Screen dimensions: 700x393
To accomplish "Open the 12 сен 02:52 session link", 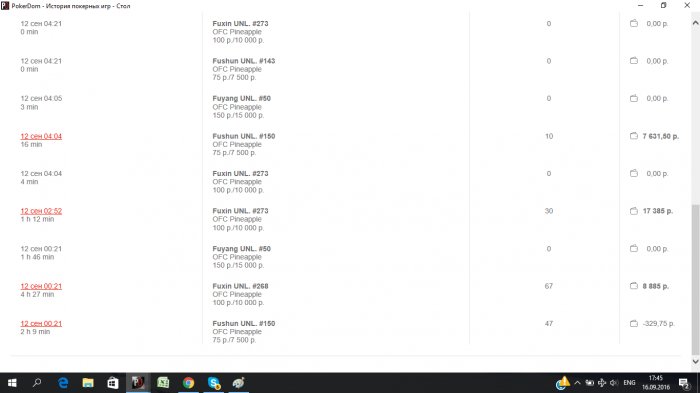I will (x=41, y=211).
